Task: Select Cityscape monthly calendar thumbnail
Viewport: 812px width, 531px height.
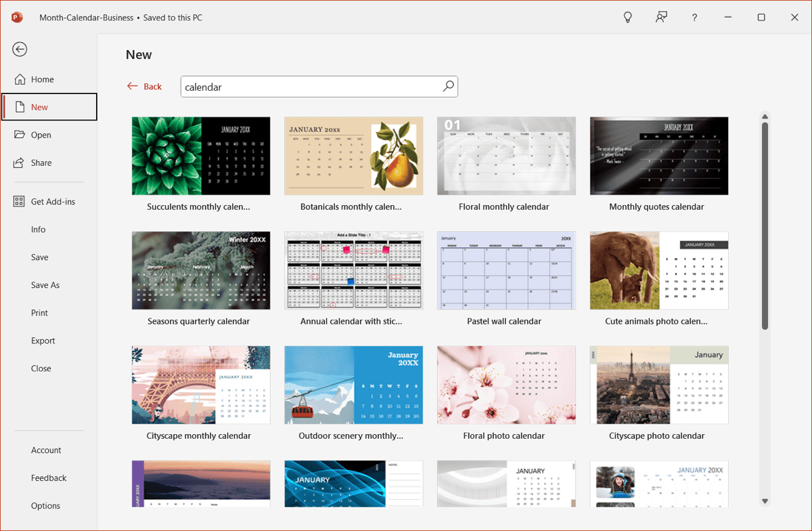Action: coord(201,385)
